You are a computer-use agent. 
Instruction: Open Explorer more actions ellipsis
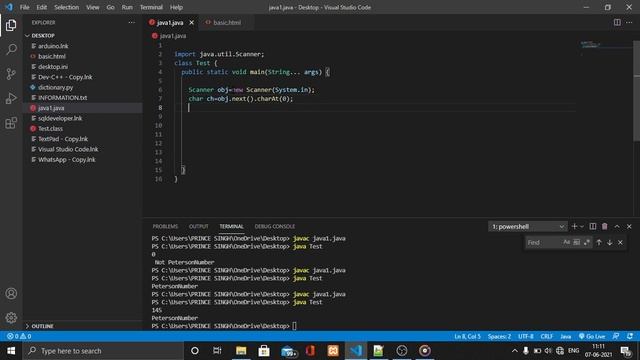[x=131, y=22]
